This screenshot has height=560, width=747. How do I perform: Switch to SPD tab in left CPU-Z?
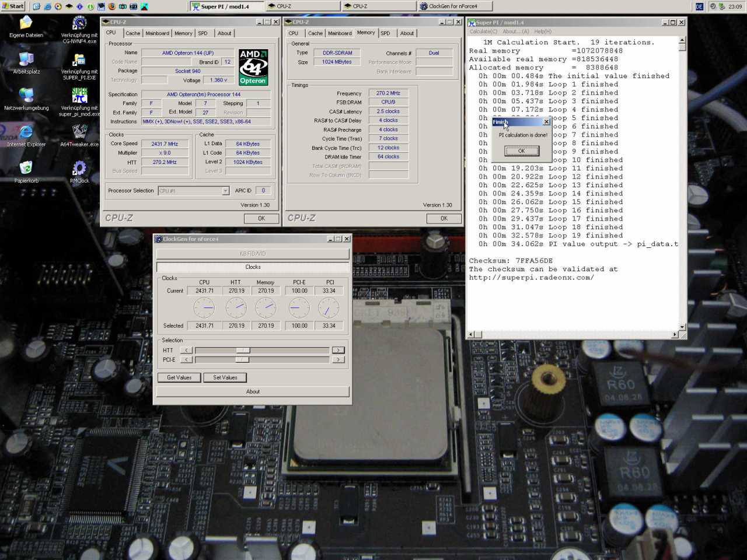click(203, 33)
